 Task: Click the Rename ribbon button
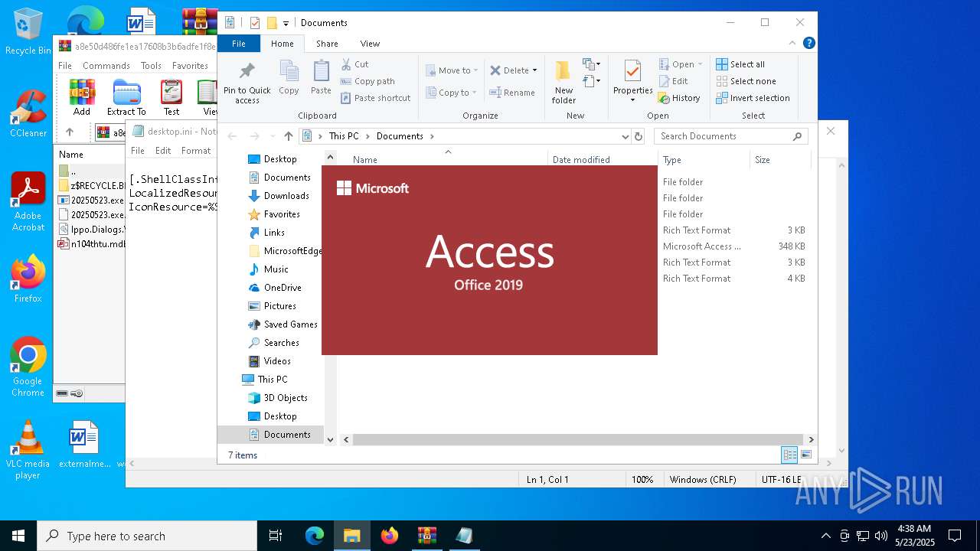coord(513,93)
